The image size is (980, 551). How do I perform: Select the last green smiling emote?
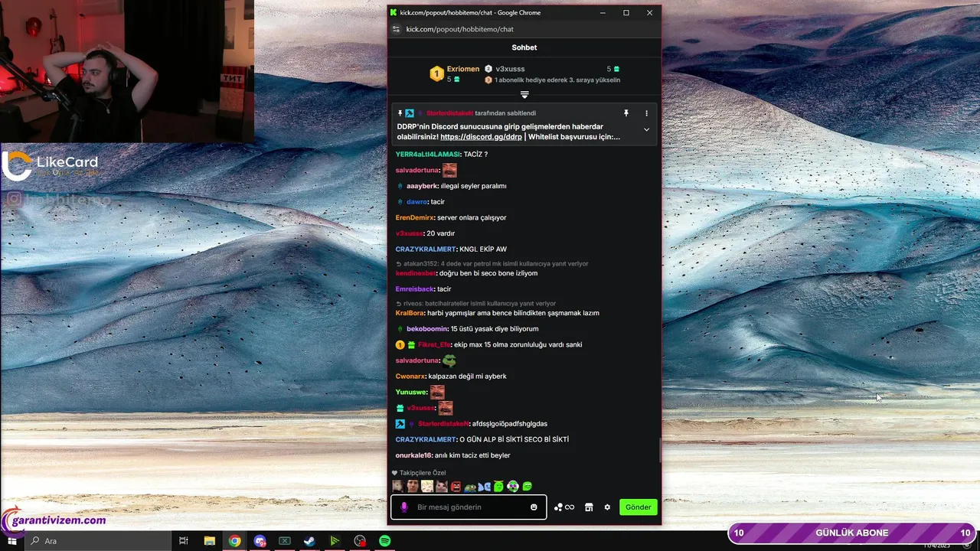(x=527, y=486)
